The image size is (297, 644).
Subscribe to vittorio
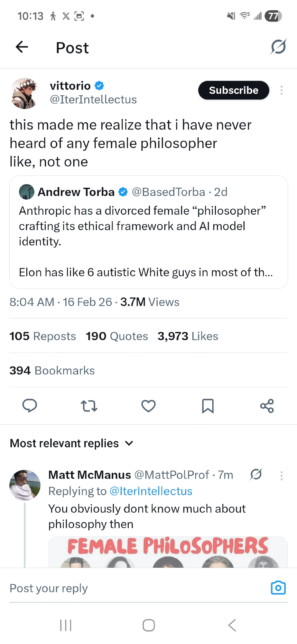coord(234,90)
